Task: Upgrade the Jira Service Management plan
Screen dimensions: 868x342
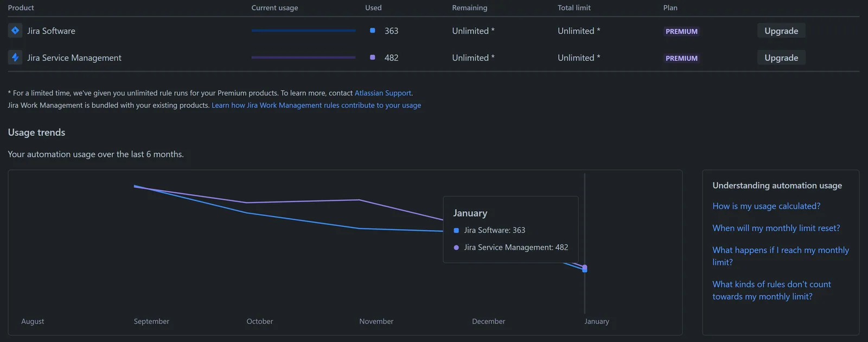Action: pos(781,58)
